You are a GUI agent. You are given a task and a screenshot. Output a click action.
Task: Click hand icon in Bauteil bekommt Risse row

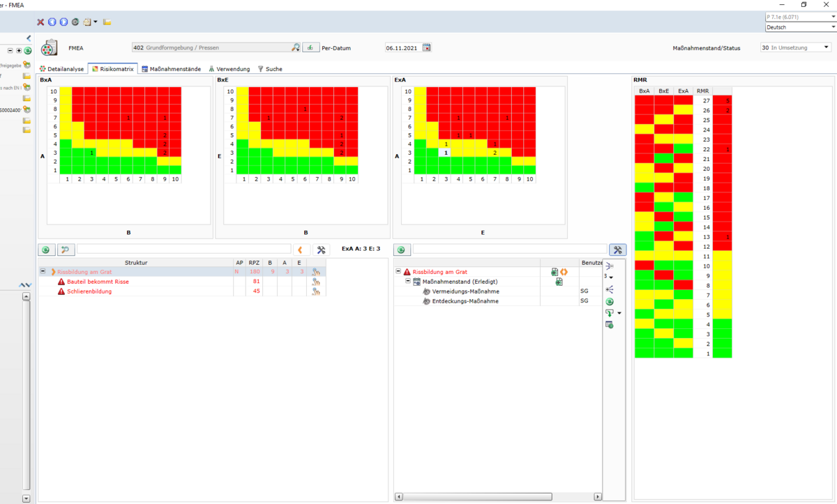tap(316, 282)
